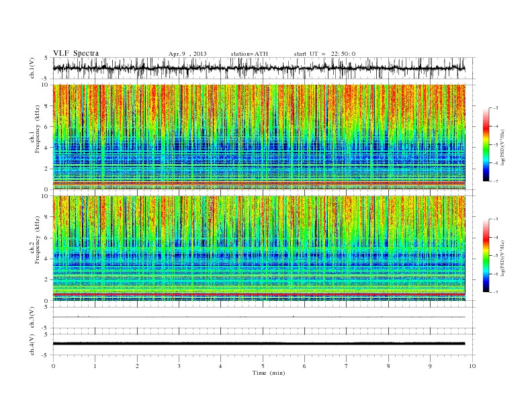The height and width of the screenshot is (411, 532).
Task: Click time axis tick label "6"
Action: coord(304,366)
